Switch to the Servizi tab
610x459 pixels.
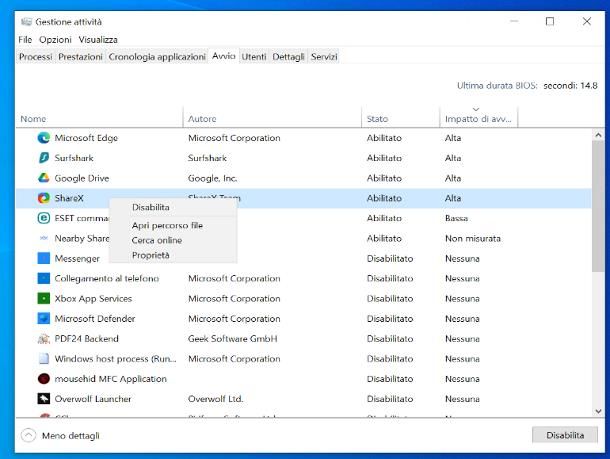(324, 57)
